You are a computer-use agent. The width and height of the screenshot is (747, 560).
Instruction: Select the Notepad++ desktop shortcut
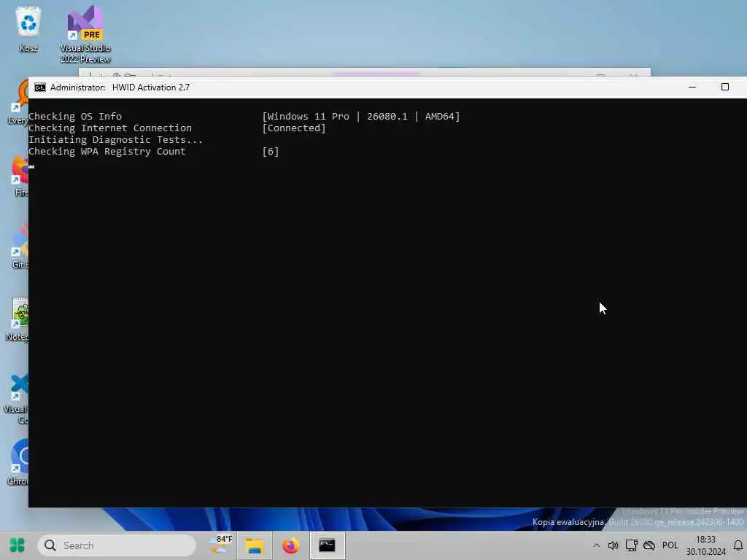click(18, 320)
